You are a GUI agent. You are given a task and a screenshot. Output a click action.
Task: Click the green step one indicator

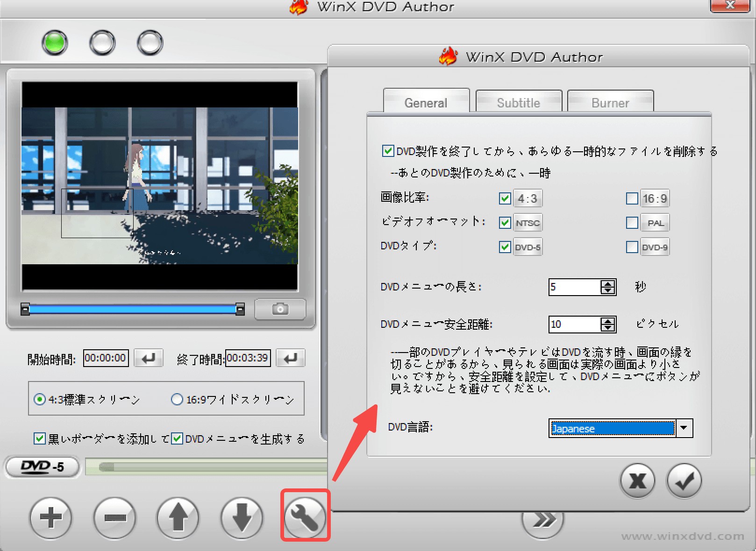[55, 43]
